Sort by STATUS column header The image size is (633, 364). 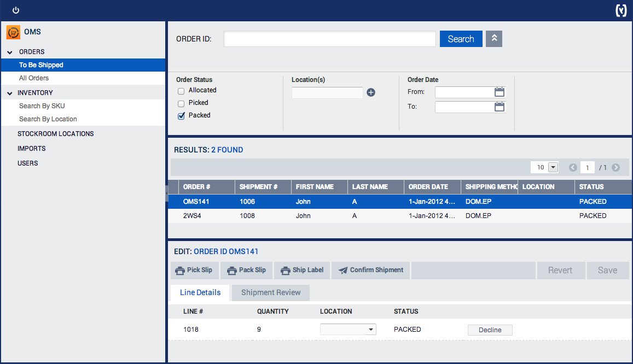(603, 187)
